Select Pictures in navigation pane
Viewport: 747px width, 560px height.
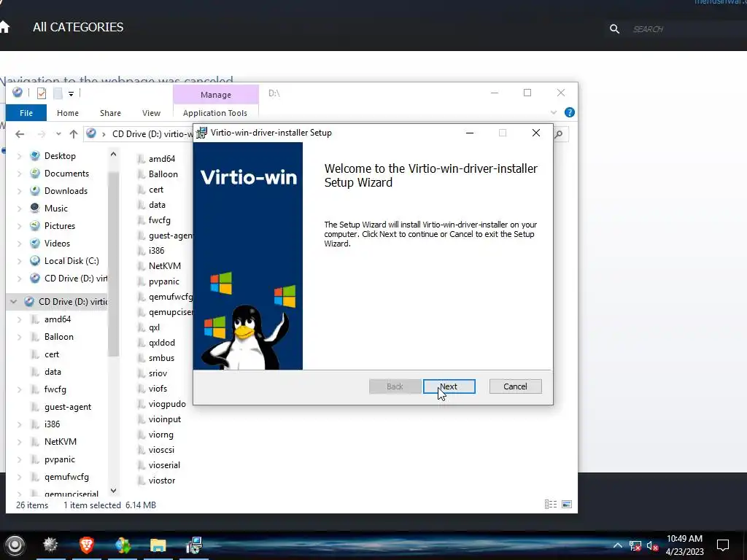pyautogui.click(x=60, y=226)
